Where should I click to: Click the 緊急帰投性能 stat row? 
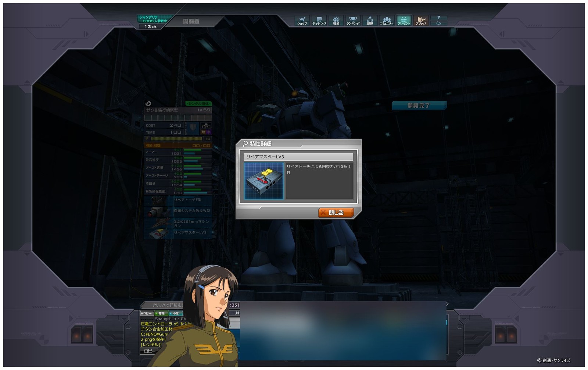(178, 191)
